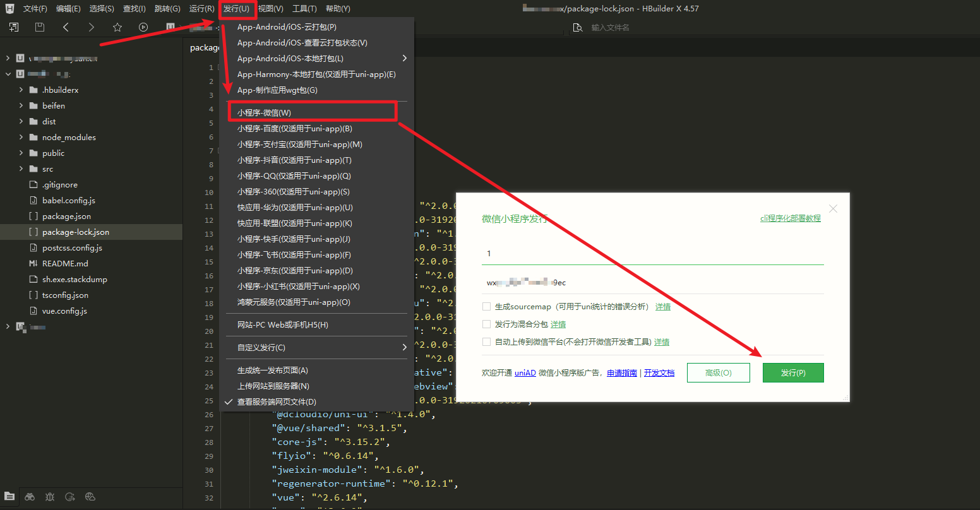Expand the node_modules folder

tap(21, 138)
